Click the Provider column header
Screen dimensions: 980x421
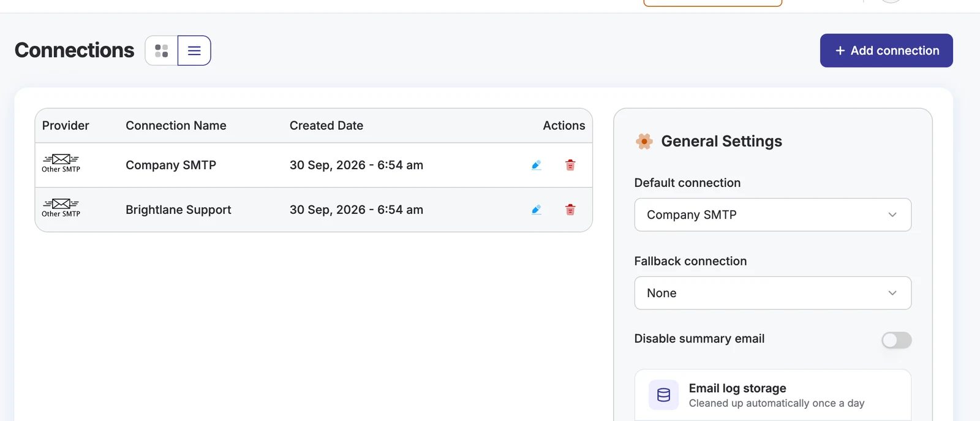[x=66, y=126]
